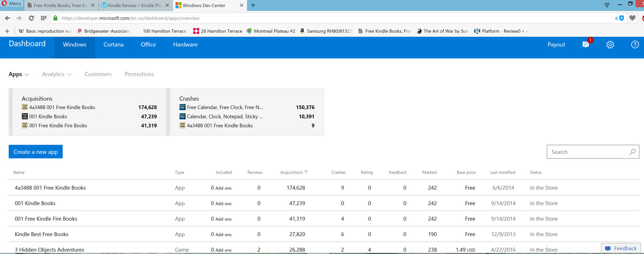Click 001 Free Kindle Fire Books acquisitions icon

(25, 125)
